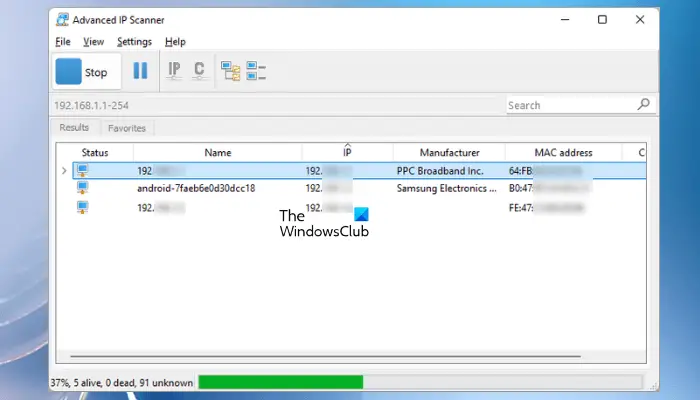700x400 pixels.
Task: Close the Advanced IP Scanner window
Action: point(640,20)
